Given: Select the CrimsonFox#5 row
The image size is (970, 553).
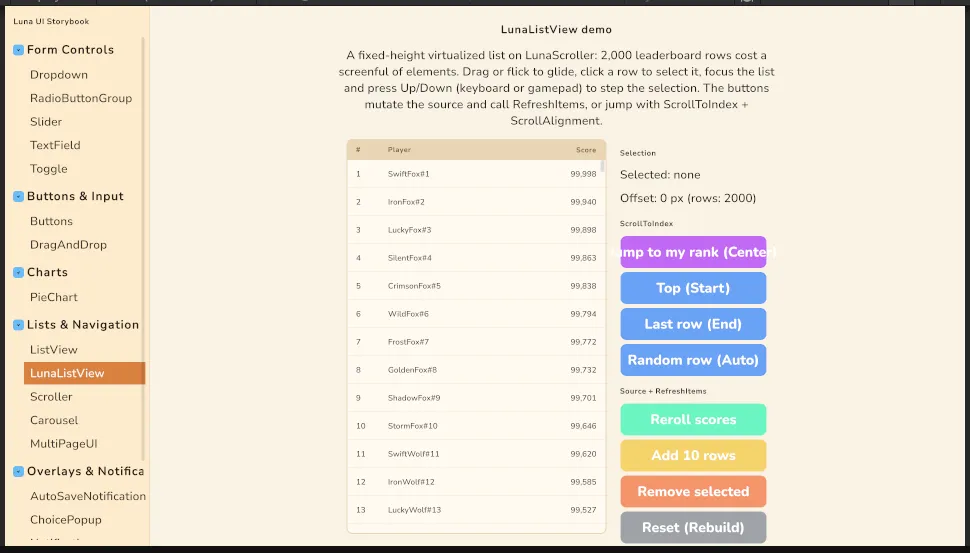Looking at the screenshot, I should pos(476,286).
